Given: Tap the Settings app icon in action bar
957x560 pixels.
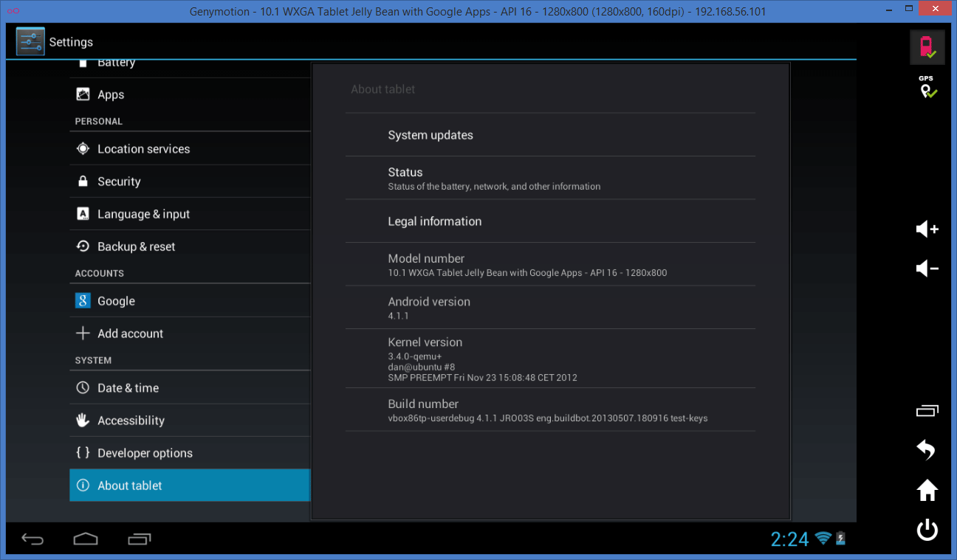Looking at the screenshot, I should pyautogui.click(x=30, y=42).
